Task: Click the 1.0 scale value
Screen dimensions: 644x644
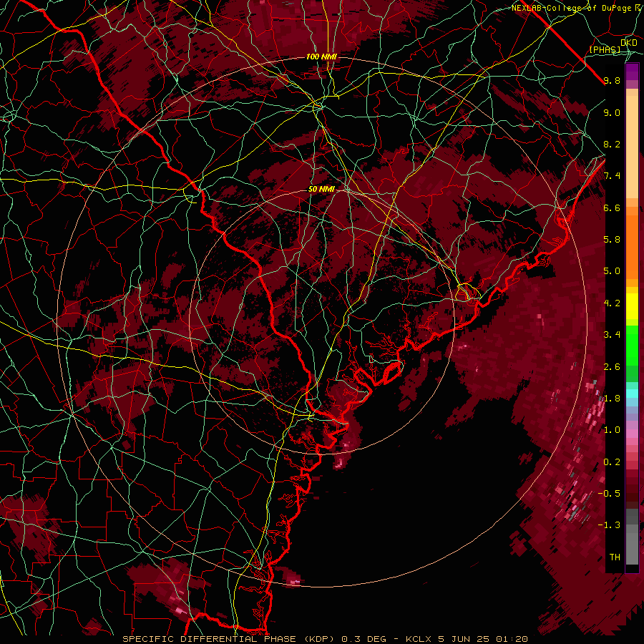Action: tap(612, 430)
